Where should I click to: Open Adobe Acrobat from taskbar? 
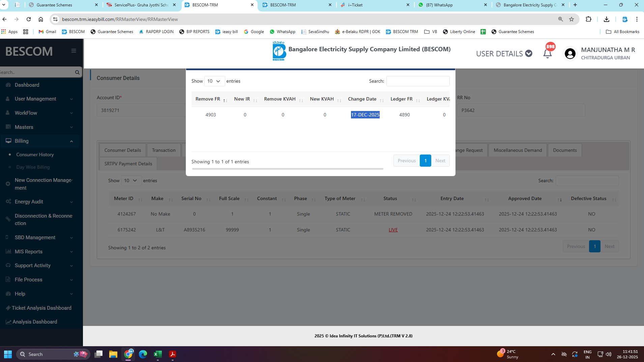coord(173,354)
